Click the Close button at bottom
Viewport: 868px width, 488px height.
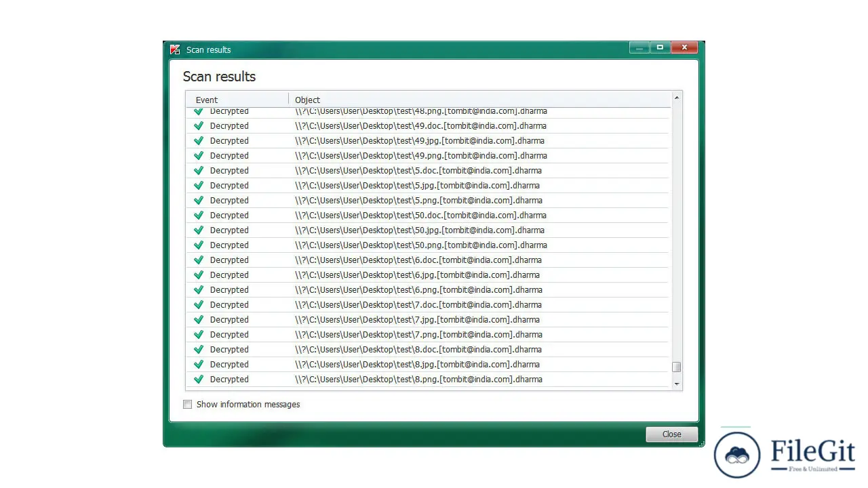(x=671, y=434)
